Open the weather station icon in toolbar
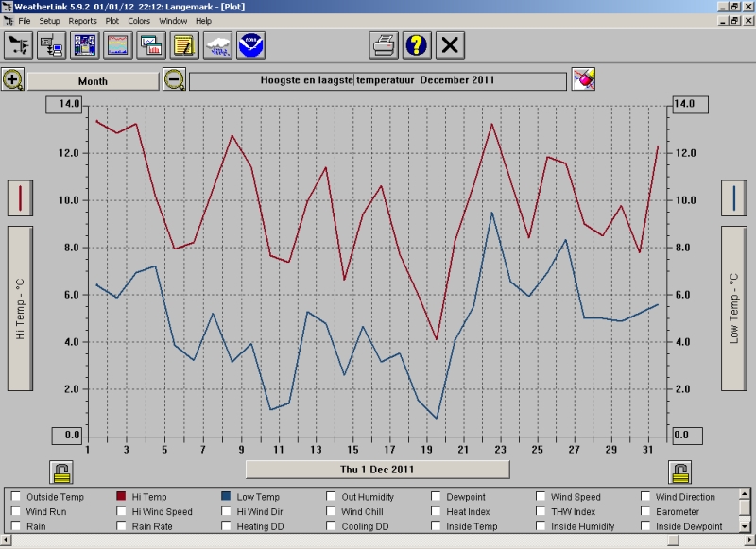Image resolution: width=756 pixels, height=549 pixels. (x=18, y=45)
